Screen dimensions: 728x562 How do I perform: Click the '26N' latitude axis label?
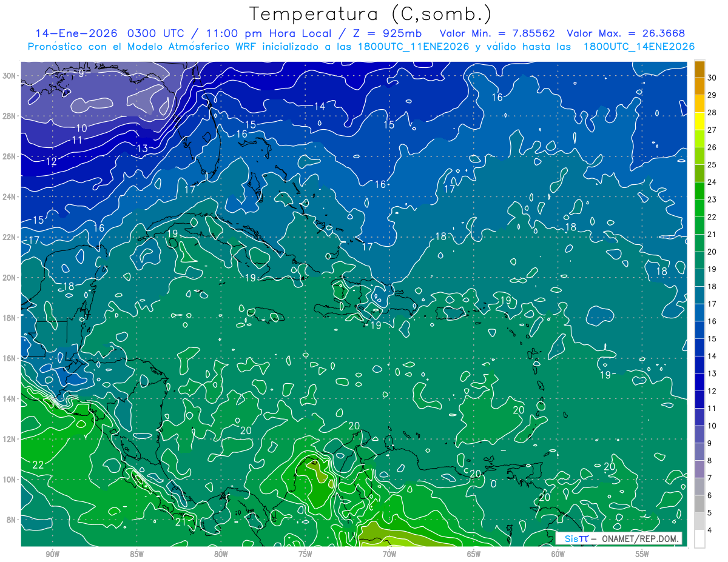(8, 156)
